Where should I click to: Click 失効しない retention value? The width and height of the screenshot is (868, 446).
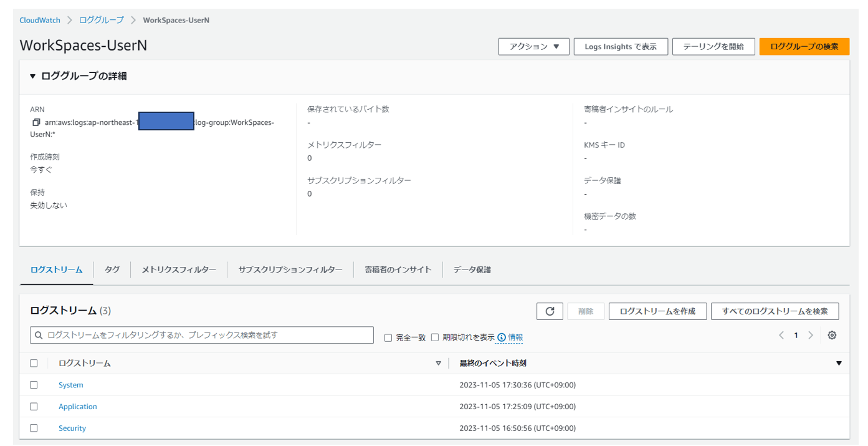(x=49, y=205)
